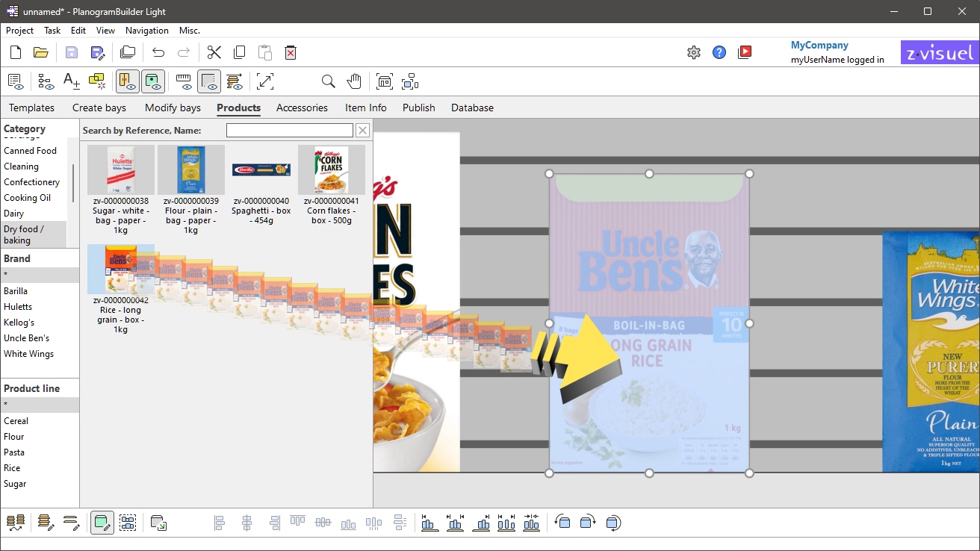Screen dimensions: 980x551
Task: Copy selected item with copy icon
Action: pos(240,52)
